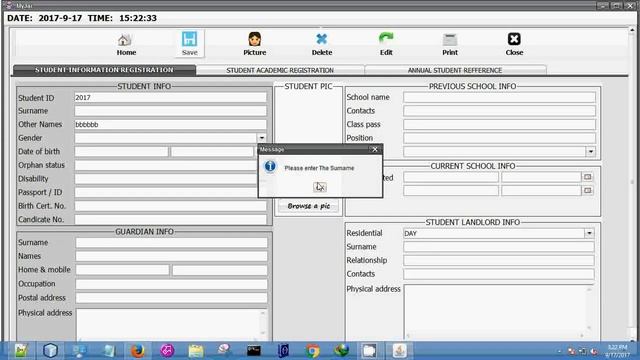Click Browse a pic button
The height and width of the screenshot is (360, 640).
[x=309, y=206]
